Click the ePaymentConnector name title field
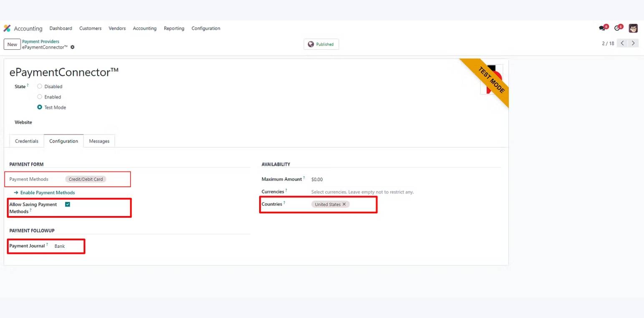 coord(64,72)
